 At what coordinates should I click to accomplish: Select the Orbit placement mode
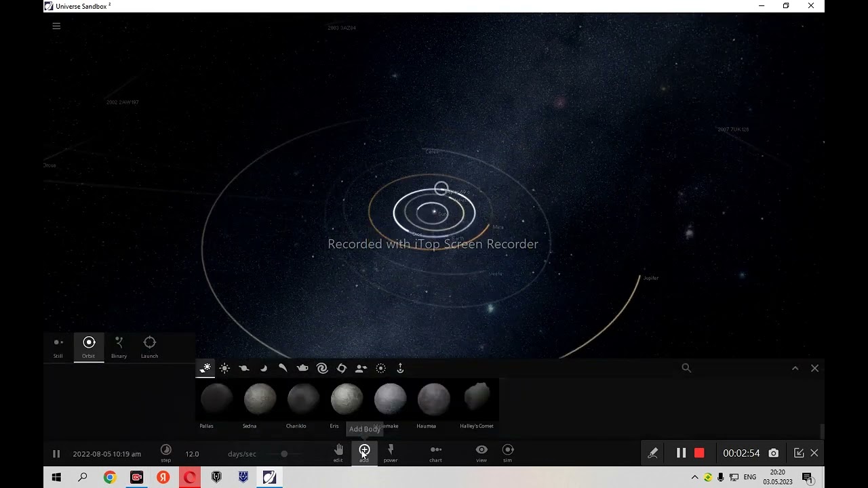[89, 348]
